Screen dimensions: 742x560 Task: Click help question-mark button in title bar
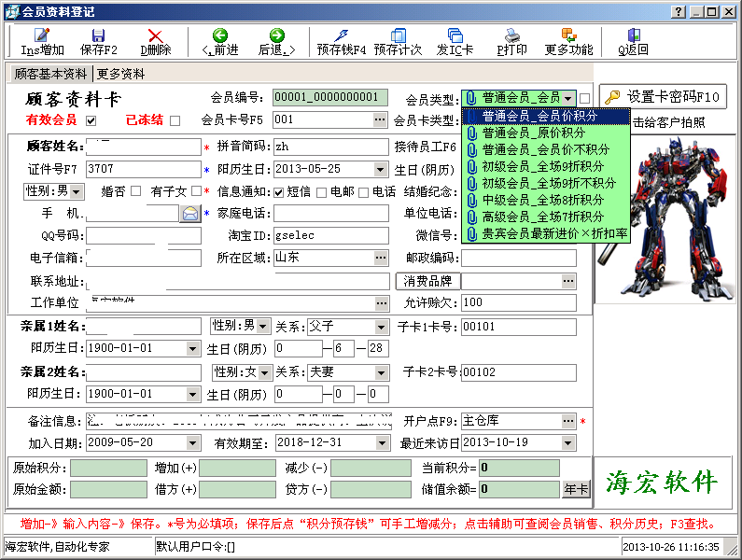(679, 12)
